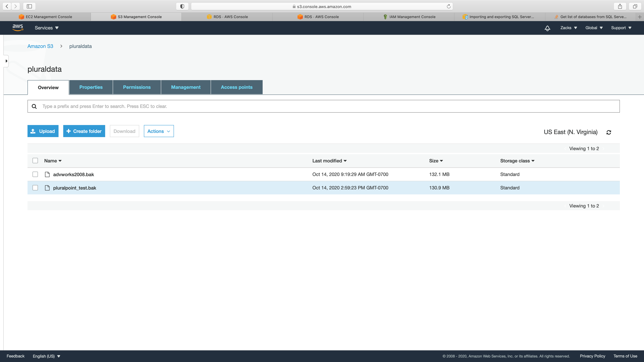Viewport: 644px width, 362px height.
Task: Expand the left navigation panel arrow
Action: point(6,61)
